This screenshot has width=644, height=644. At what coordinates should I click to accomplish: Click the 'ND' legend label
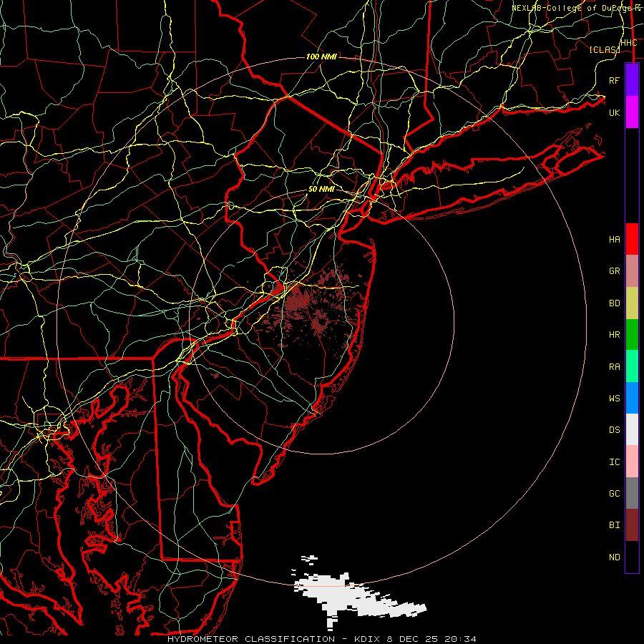[x=615, y=557]
